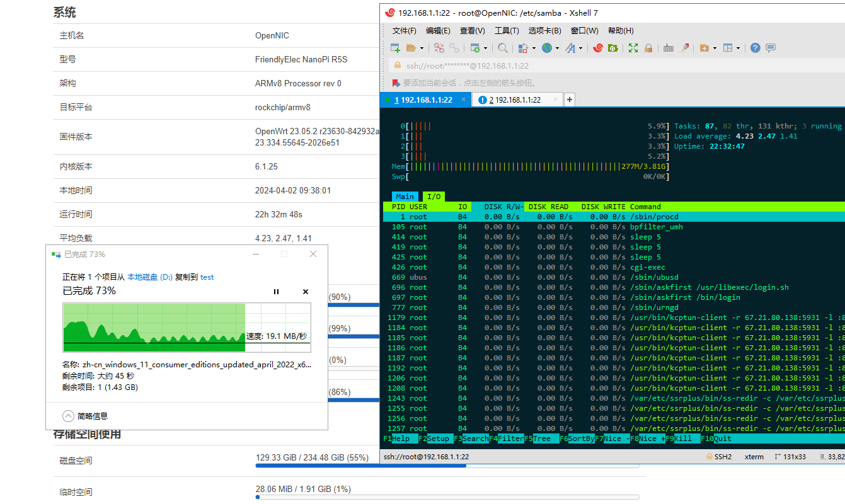
Task: Select the bpfilter_umh process row
Action: pos(614,227)
